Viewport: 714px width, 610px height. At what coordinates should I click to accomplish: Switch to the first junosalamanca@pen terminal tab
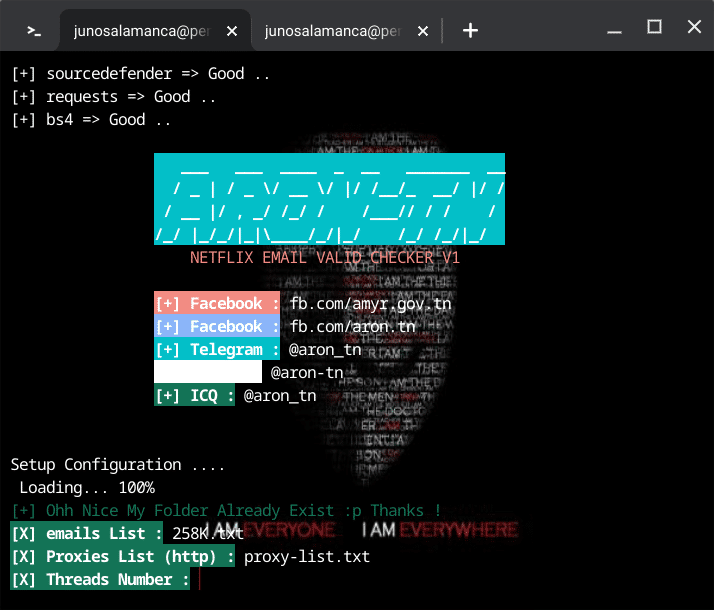(x=155, y=30)
